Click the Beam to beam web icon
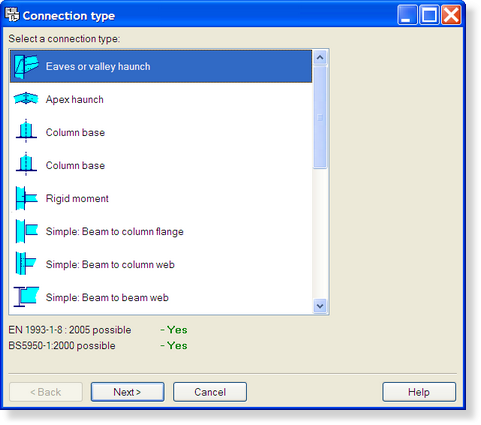The image size is (481, 425). (x=26, y=296)
